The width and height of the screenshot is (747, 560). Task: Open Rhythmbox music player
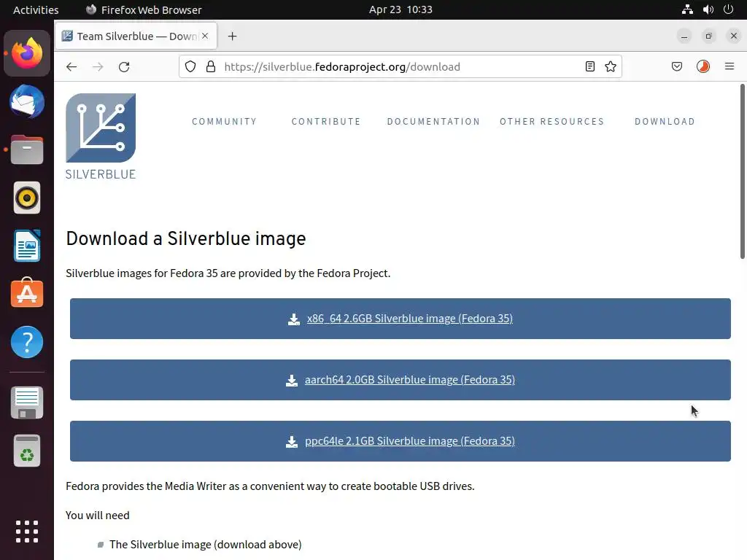point(27,198)
